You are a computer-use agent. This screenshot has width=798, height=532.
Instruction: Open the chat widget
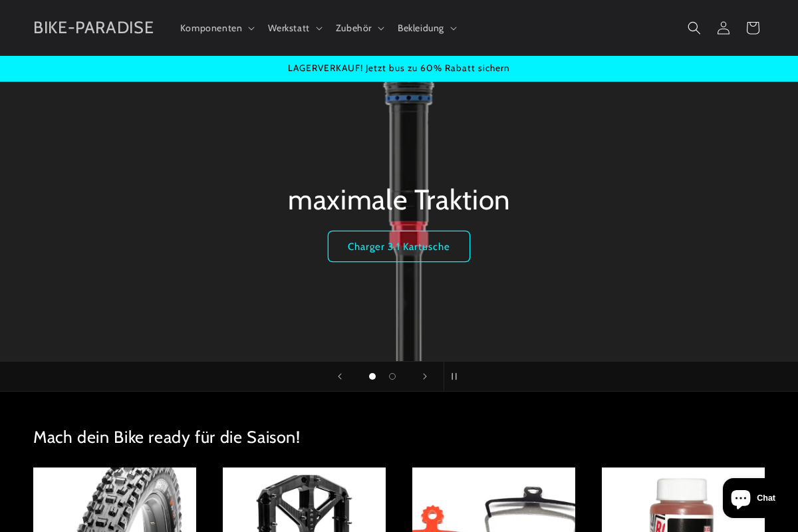(755, 498)
